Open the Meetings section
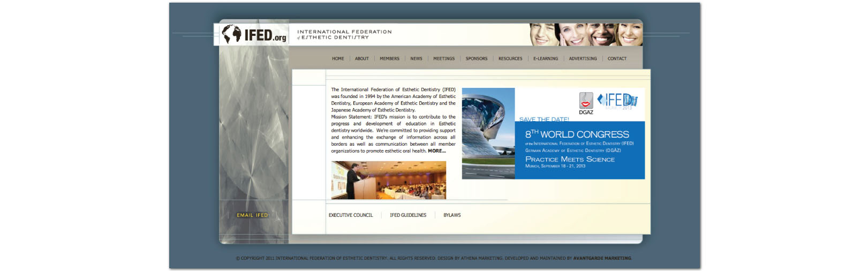Screen dimensions: 868x271 click(444, 59)
